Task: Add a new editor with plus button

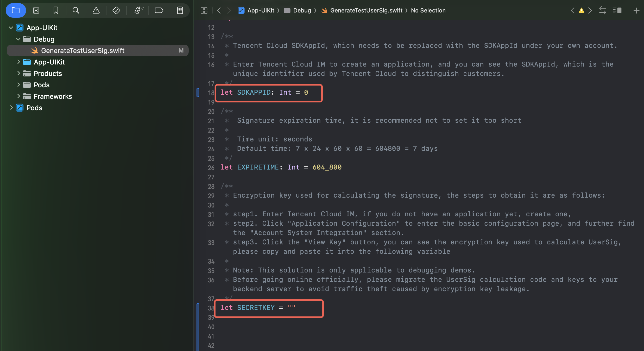Action: point(636,10)
